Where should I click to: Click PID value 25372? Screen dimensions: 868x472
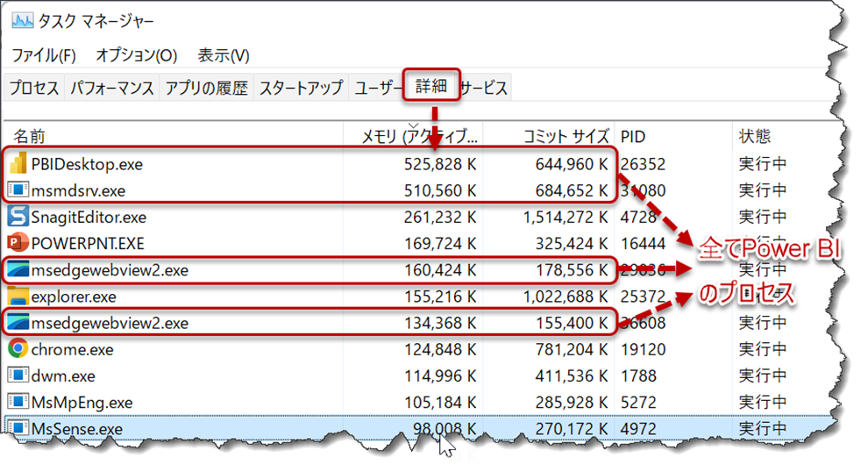coord(643,297)
